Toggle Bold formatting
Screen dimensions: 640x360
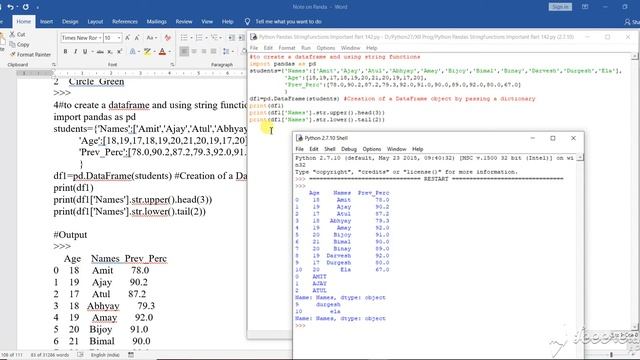point(65,51)
